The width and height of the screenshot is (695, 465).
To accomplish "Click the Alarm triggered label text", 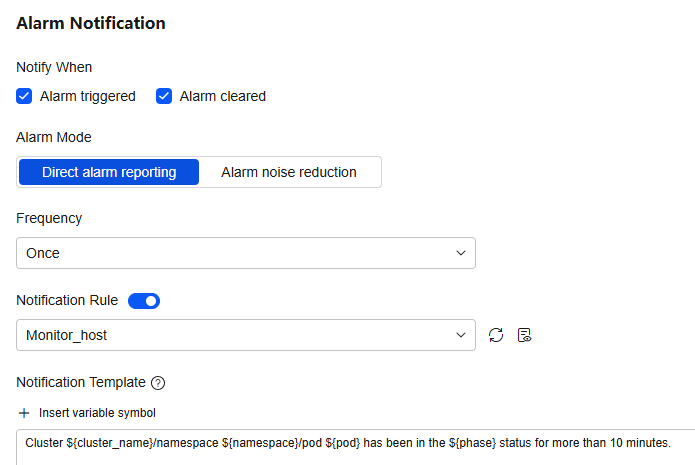I will 88,96.
